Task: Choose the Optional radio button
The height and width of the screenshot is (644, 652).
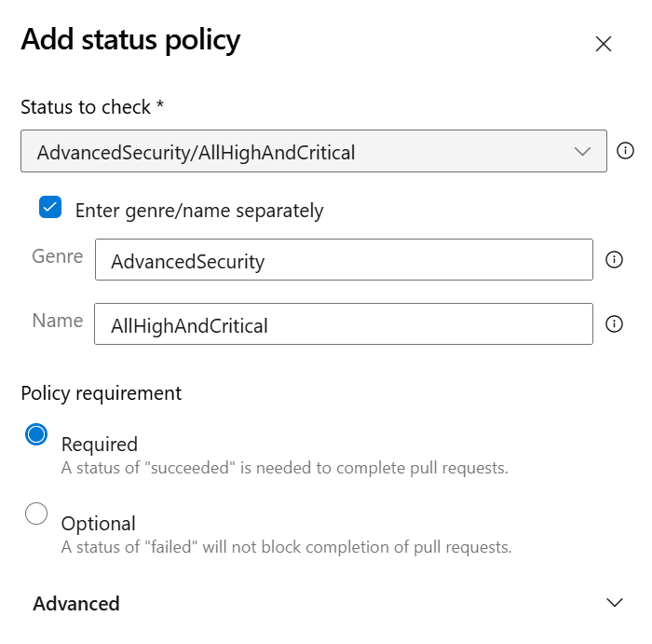Action: (x=36, y=514)
